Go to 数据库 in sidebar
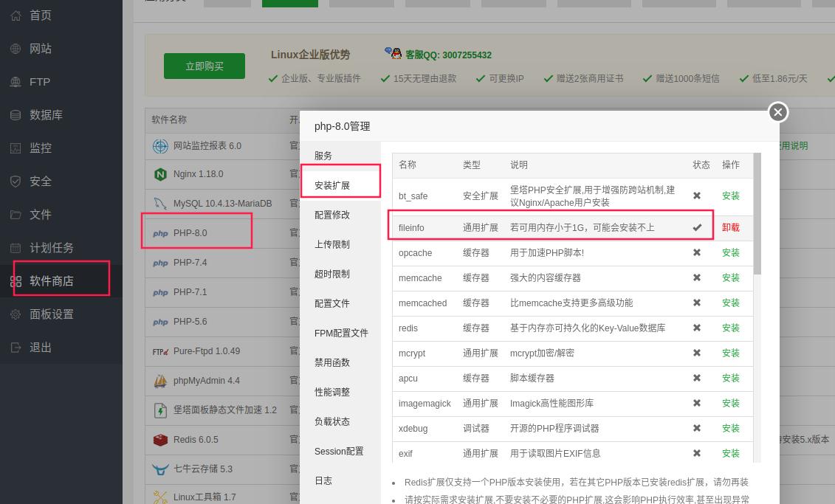Screen dimensions: 835x504 pyautogui.click(x=46, y=115)
